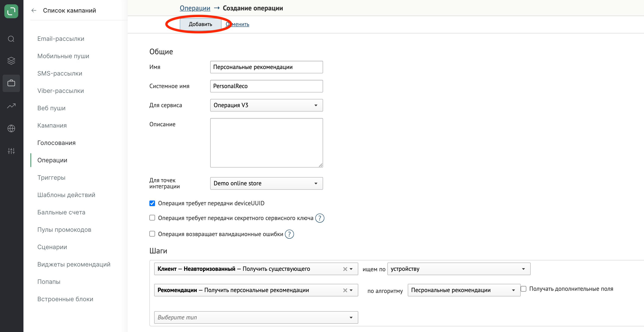Click the Операции breadcrumb link
The image size is (644, 332).
(x=195, y=8)
